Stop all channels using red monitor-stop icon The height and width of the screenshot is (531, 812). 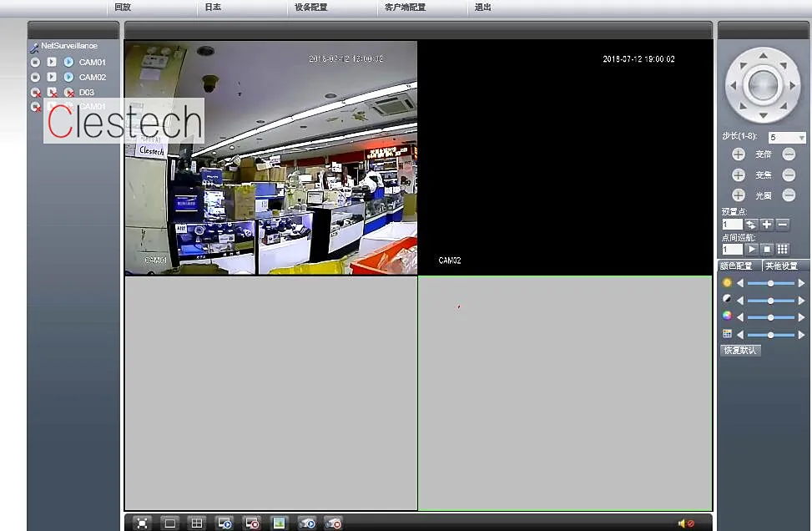251,523
